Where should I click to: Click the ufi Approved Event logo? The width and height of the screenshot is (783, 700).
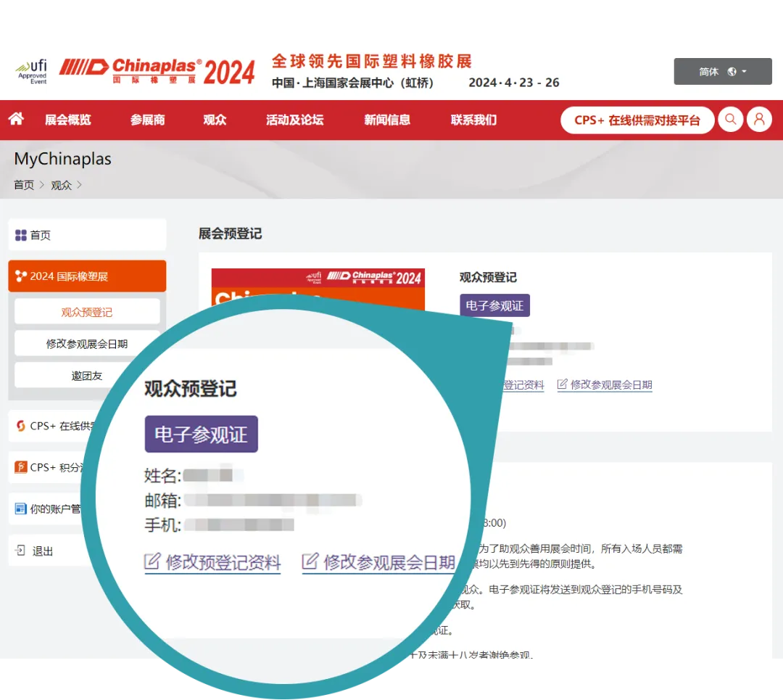[31, 73]
